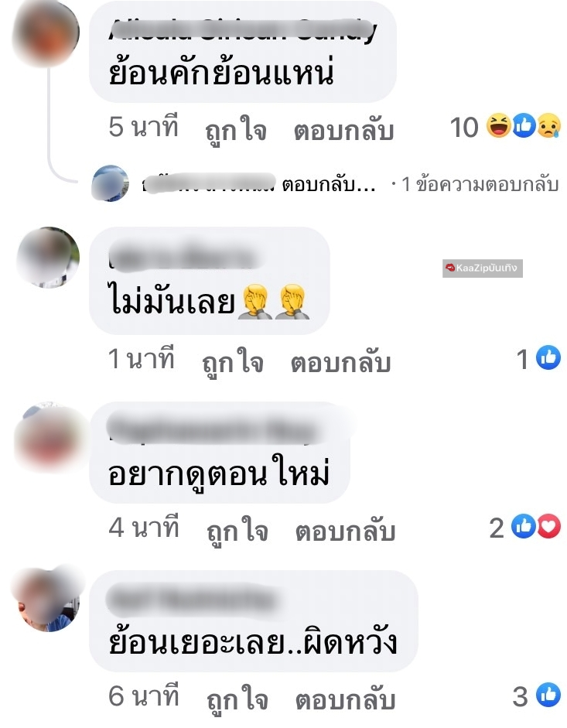Click ตอบกลับ under ย้อนเยอะเลย..ผิดหวัง comment
This screenshot has height=728, width=567.
pyautogui.click(x=345, y=700)
